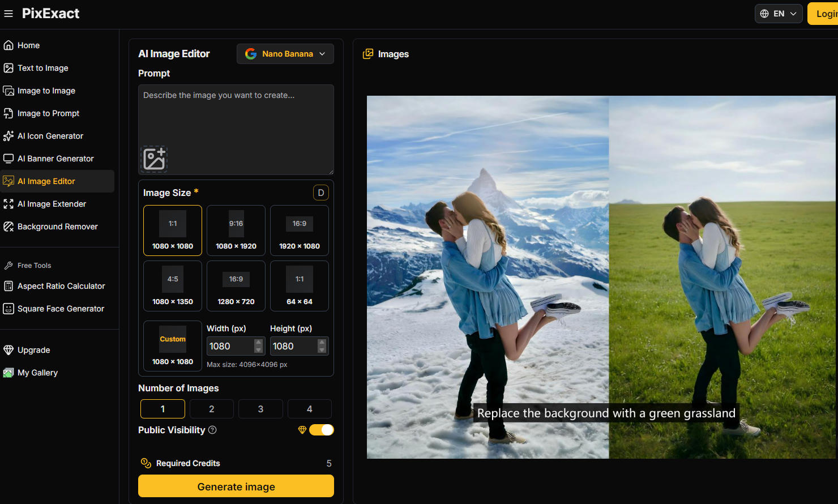Viewport: 838px width, 504px height.
Task: Click the Generate image button
Action: pyautogui.click(x=236, y=486)
